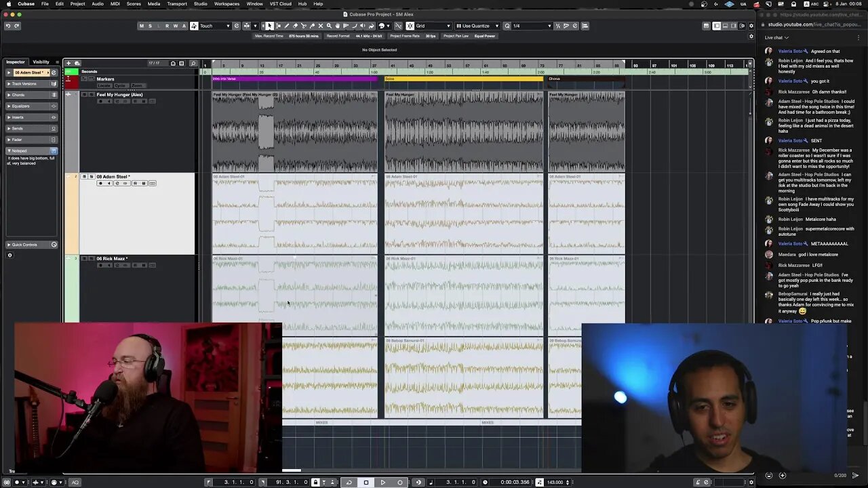Expand the Inserts inspector section
Image resolution: width=868 pixels, height=488 pixels.
point(31,117)
